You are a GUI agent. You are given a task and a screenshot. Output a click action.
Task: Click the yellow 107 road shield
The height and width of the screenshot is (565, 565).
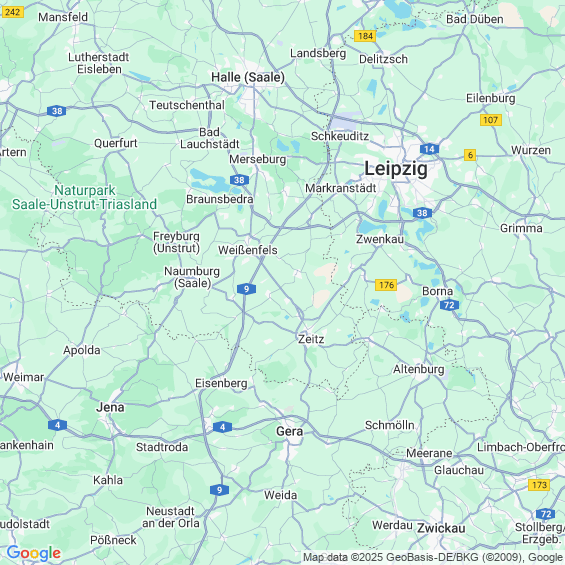point(490,120)
